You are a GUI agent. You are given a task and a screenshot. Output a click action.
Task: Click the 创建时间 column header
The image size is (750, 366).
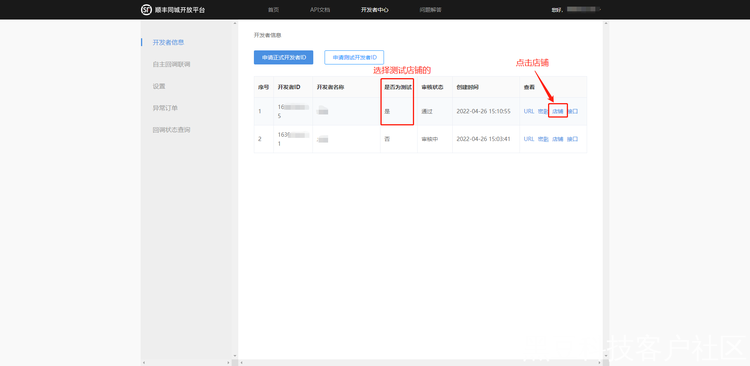467,88
